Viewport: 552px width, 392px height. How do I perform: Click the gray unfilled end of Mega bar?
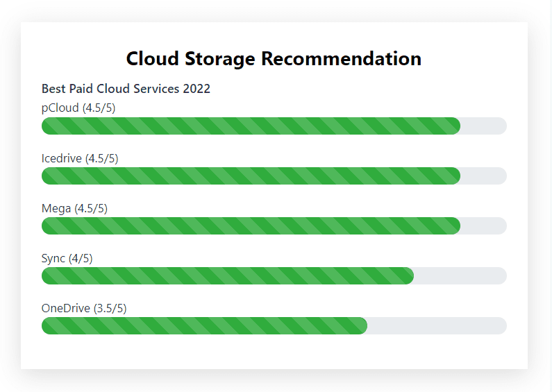pyautogui.click(x=484, y=226)
